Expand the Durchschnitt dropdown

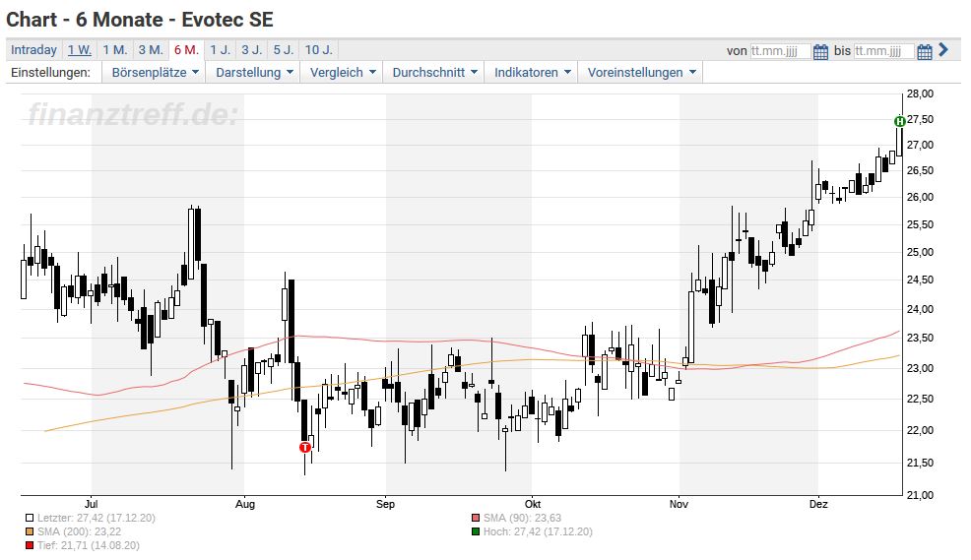[x=434, y=73]
